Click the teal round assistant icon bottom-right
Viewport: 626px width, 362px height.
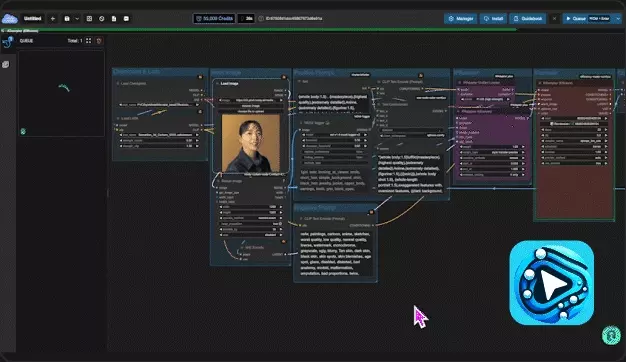tap(611, 335)
